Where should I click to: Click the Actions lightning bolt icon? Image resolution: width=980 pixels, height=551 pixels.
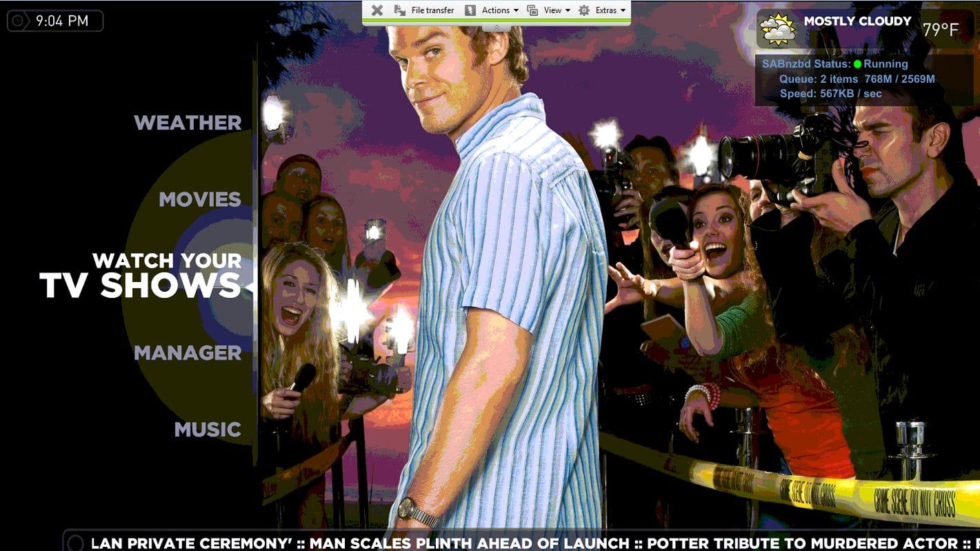click(x=470, y=10)
